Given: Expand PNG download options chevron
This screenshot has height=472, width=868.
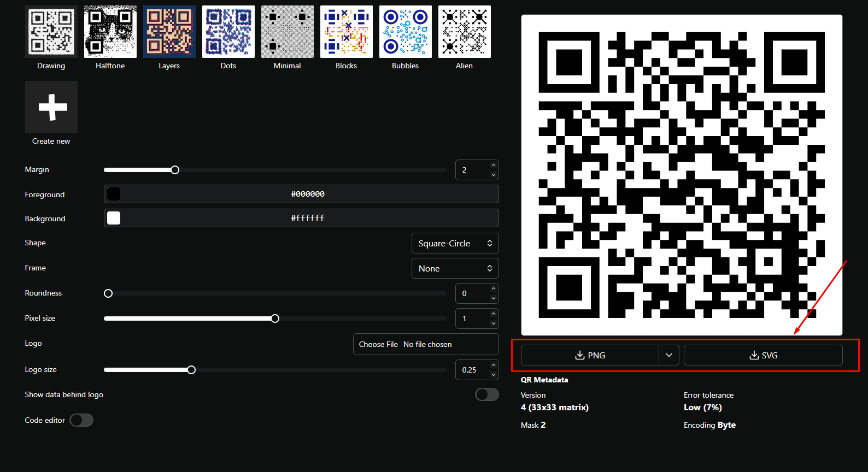Looking at the screenshot, I should pos(669,355).
